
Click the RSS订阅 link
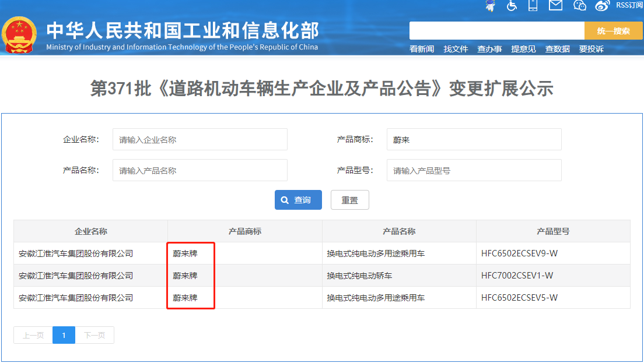pyautogui.click(x=629, y=5)
